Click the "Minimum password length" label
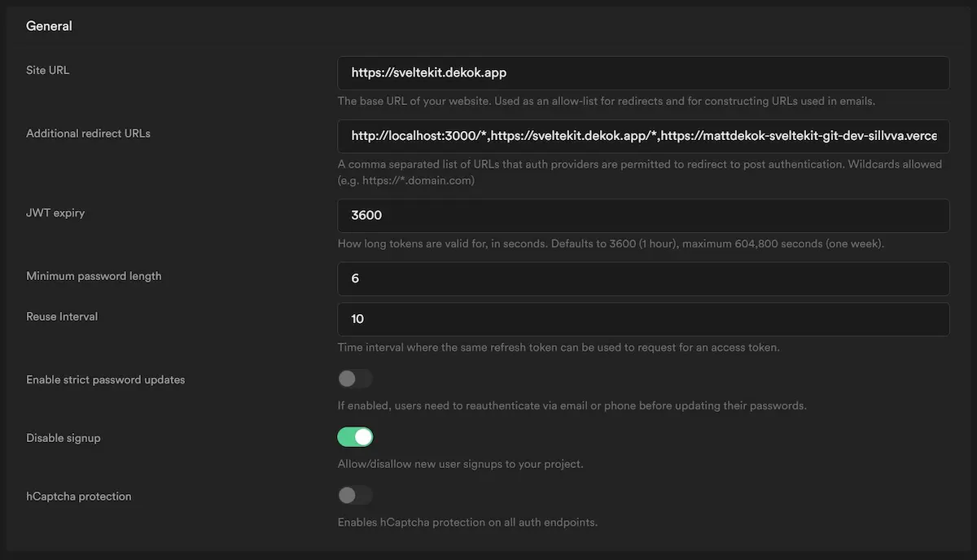This screenshot has height=560, width=977. 94,276
